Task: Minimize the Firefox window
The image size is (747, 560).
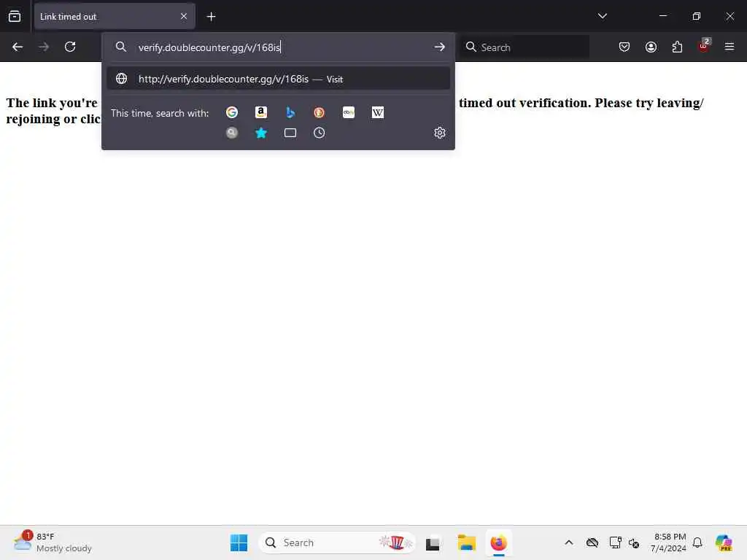Action: pos(662,16)
